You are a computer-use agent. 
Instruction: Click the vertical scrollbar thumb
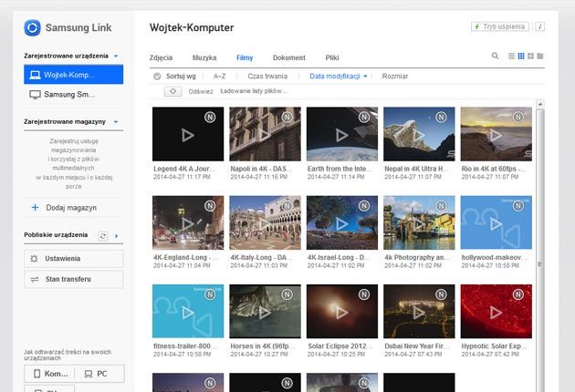coord(540,249)
